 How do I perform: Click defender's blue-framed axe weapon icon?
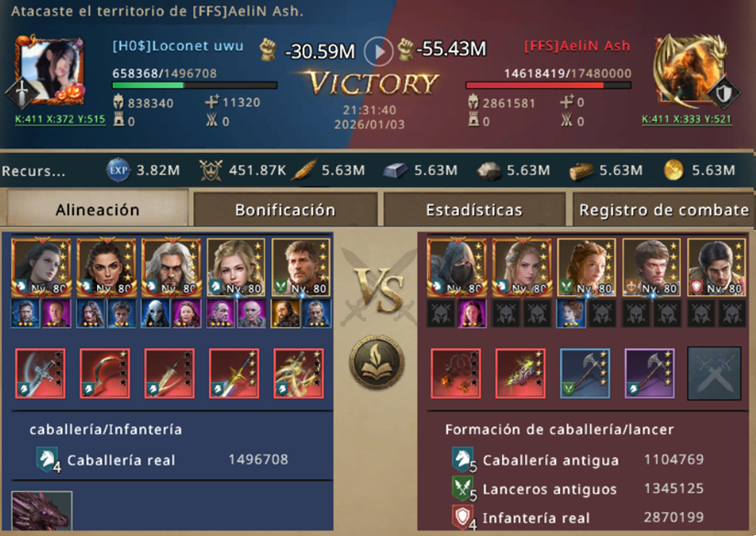[585, 373]
